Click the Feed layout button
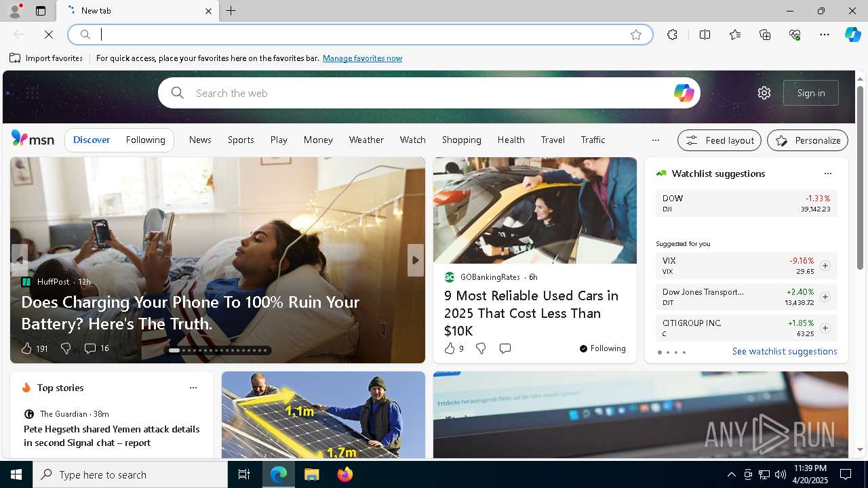 [x=719, y=140]
